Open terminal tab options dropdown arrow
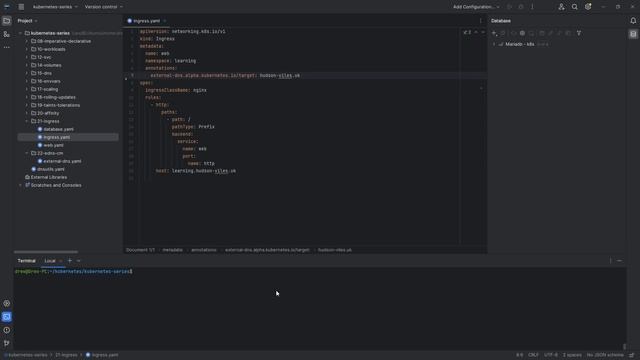Image resolution: width=640 pixels, height=360 pixels. (78, 260)
